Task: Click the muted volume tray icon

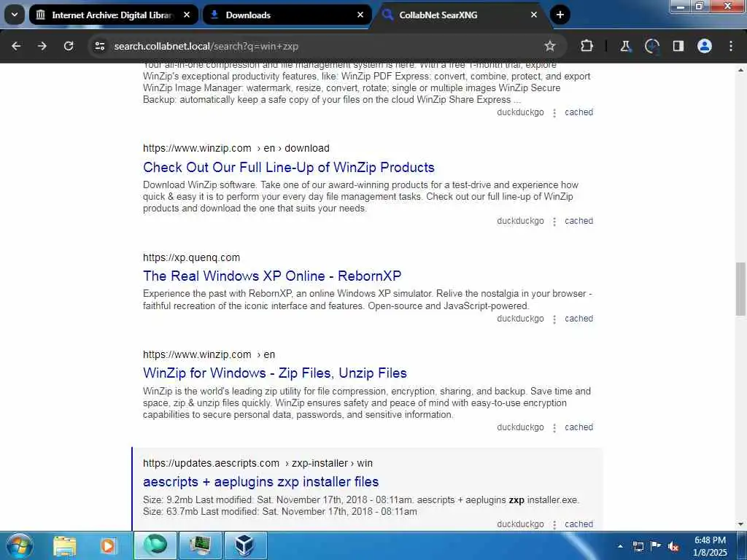Action: click(x=673, y=547)
